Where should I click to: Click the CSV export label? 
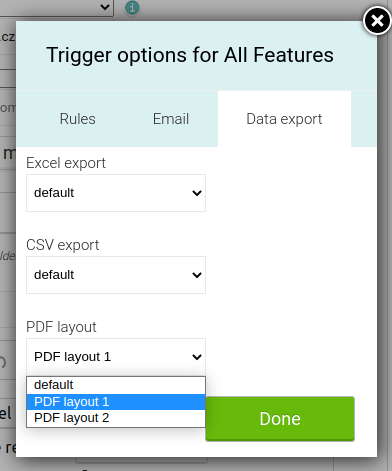pos(63,245)
